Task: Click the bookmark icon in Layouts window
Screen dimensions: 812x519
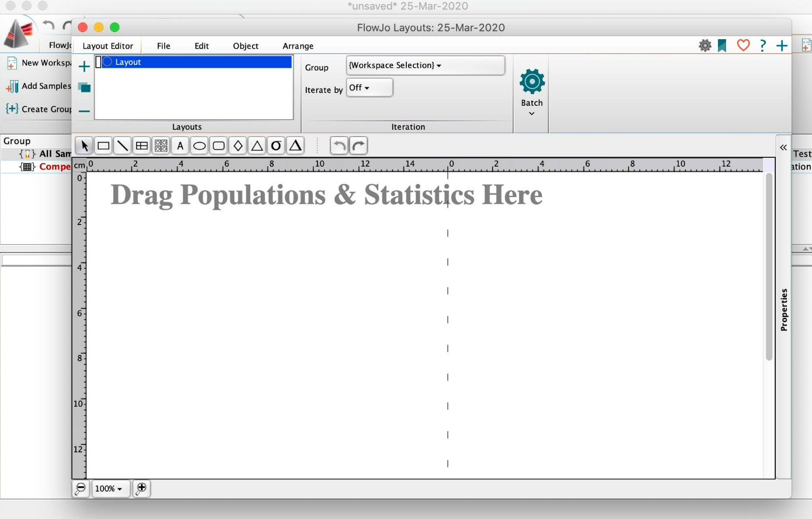Action: (723, 46)
